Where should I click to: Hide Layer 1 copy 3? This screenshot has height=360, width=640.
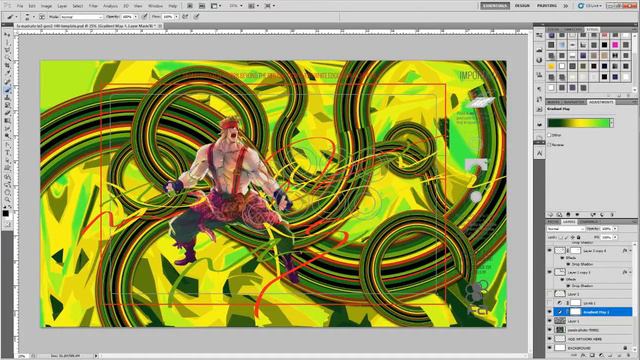pyautogui.click(x=549, y=272)
